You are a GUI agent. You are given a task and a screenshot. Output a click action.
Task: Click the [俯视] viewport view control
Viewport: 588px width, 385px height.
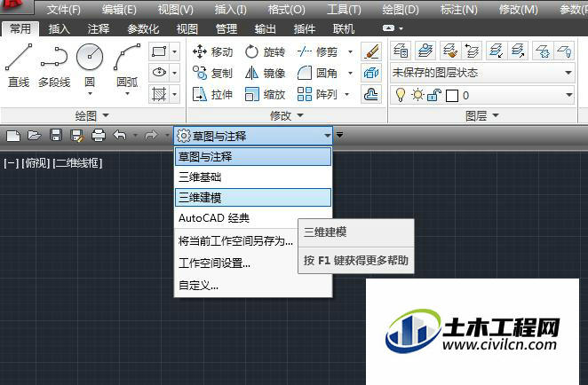click(36, 163)
